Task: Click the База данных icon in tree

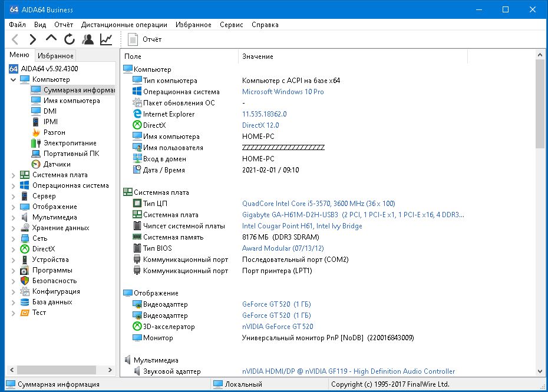Action: tap(25, 302)
